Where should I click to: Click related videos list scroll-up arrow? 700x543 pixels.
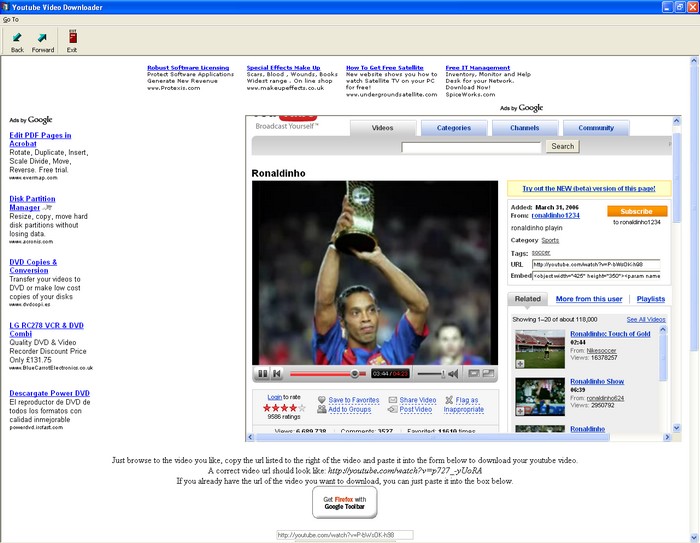click(663, 330)
